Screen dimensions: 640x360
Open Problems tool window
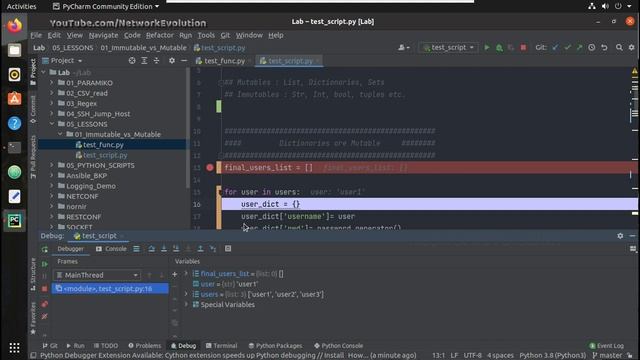144,346
